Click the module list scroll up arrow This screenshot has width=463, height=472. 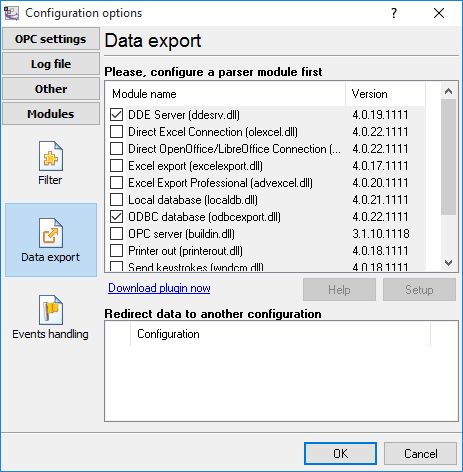pos(449,91)
